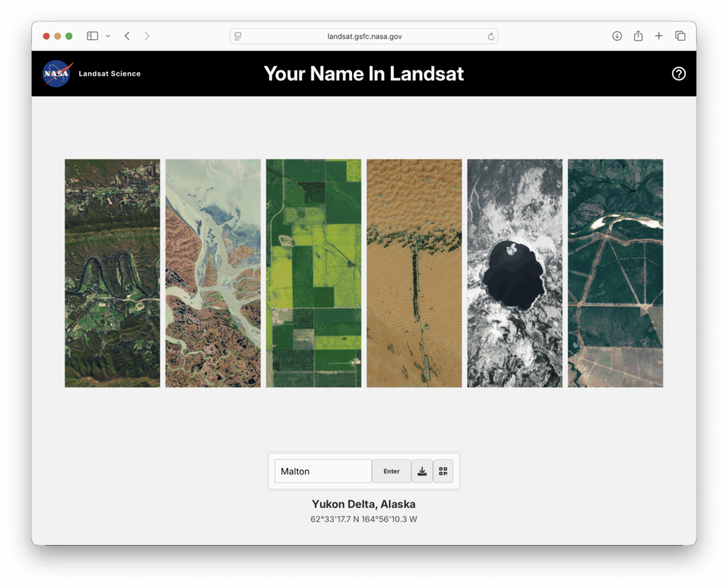Click the Enter button
Viewport: 728px width, 587px height.
[392, 471]
